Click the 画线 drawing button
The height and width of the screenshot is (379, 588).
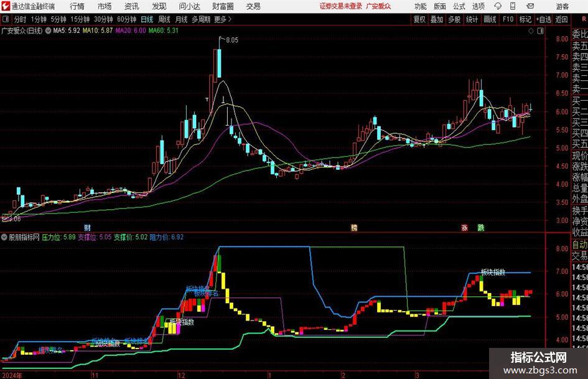point(490,19)
